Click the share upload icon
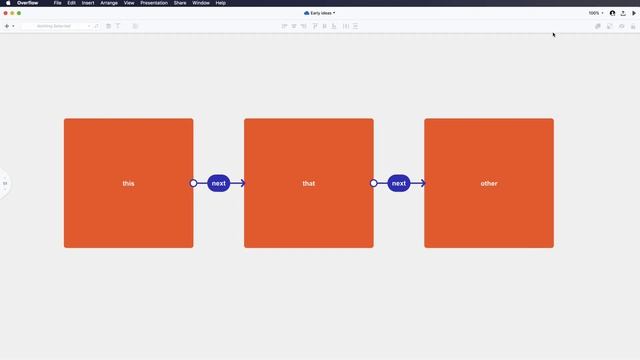640x360 pixels. [623, 13]
